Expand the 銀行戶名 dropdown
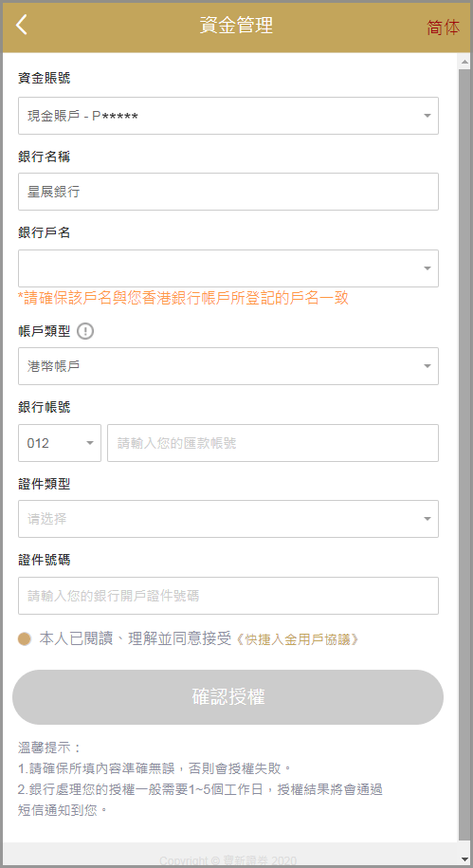This screenshot has width=473, height=868. click(x=228, y=268)
